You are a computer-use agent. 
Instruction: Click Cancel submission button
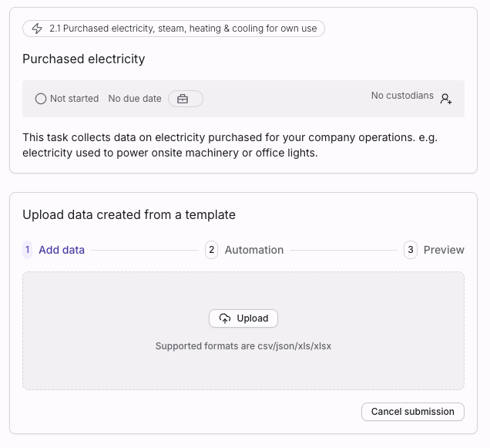pos(412,412)
